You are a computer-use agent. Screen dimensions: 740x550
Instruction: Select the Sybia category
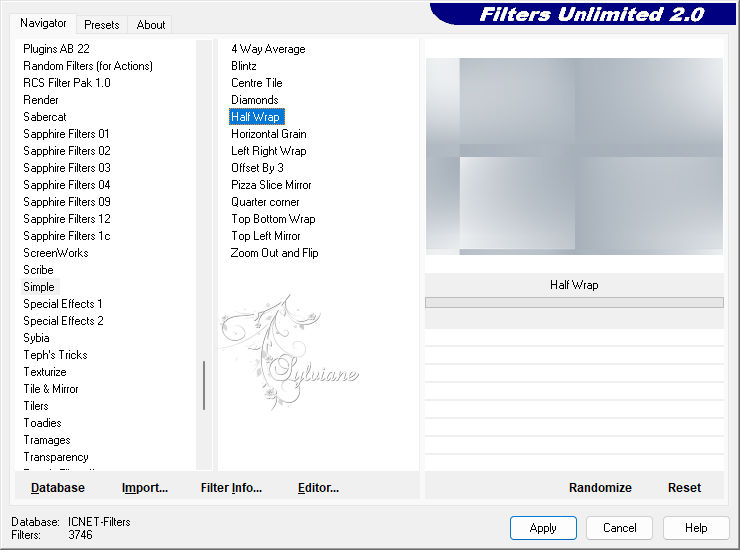pos(36,338)
